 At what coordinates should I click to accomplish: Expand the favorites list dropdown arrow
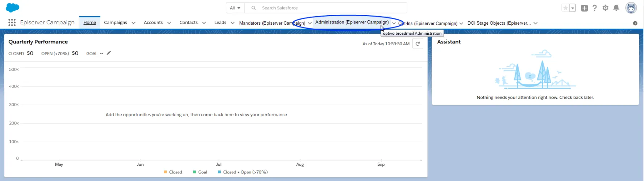pyautogui.click(x=573, y=8)
